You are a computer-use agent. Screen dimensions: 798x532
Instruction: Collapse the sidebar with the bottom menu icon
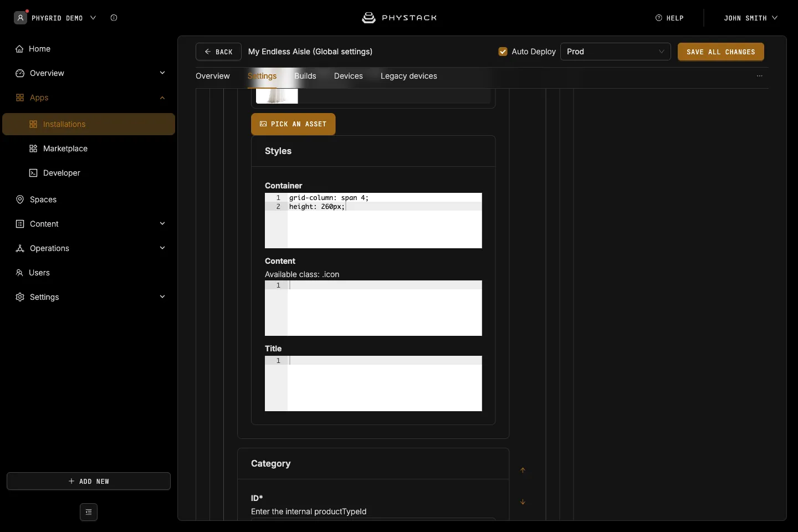click(x=89, y=512)
